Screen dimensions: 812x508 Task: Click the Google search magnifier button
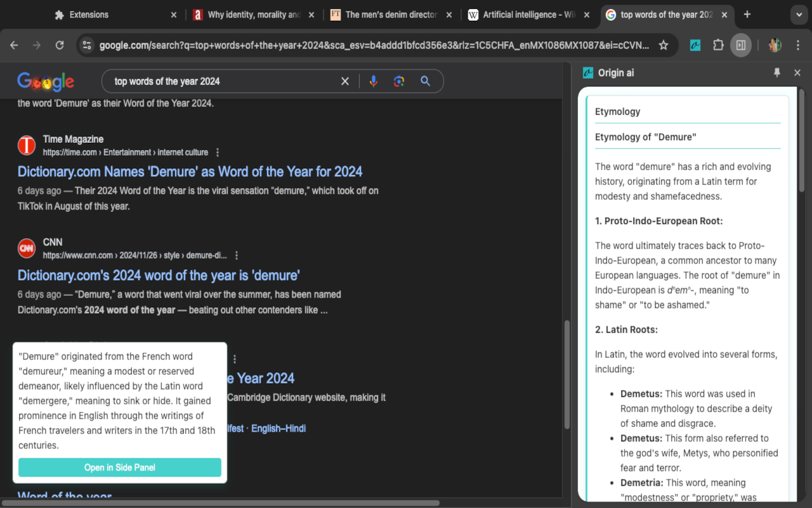click(426, 81)
